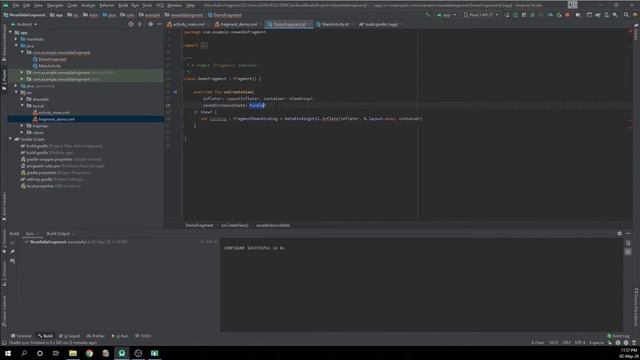Viewport: 640px width, 360px height.
Task: Open the app run configuration dropdown
Action: click(x=446, y=15)
